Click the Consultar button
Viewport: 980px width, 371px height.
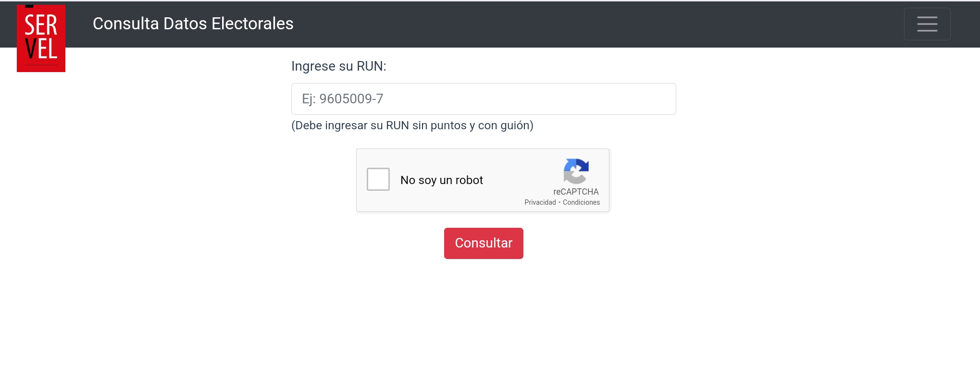[484, 243]
